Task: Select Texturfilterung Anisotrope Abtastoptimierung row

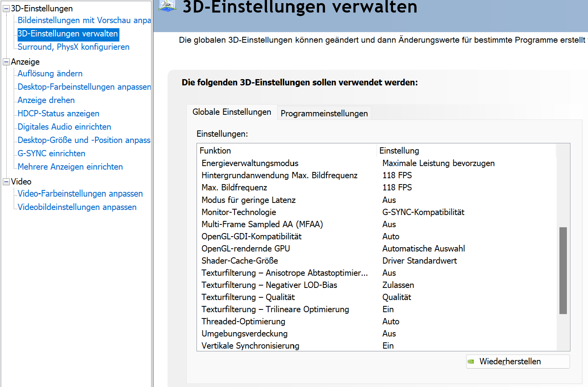Action: pos(377,273)
